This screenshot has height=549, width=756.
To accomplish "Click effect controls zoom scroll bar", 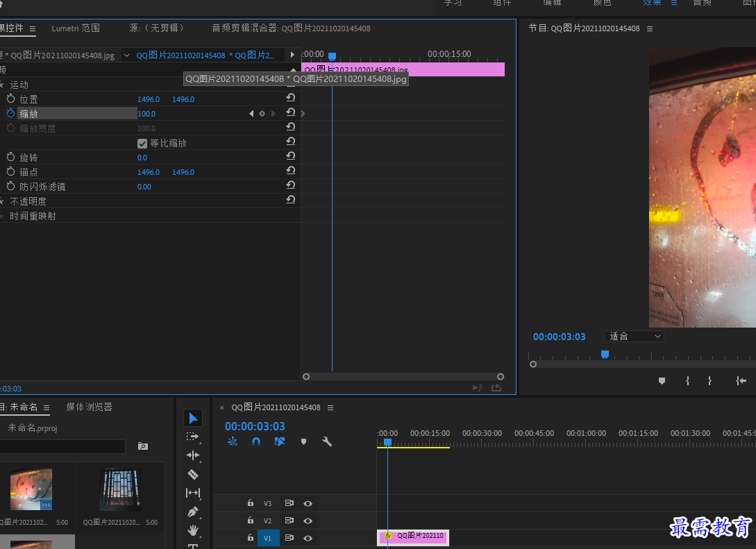I will (403, 376).
